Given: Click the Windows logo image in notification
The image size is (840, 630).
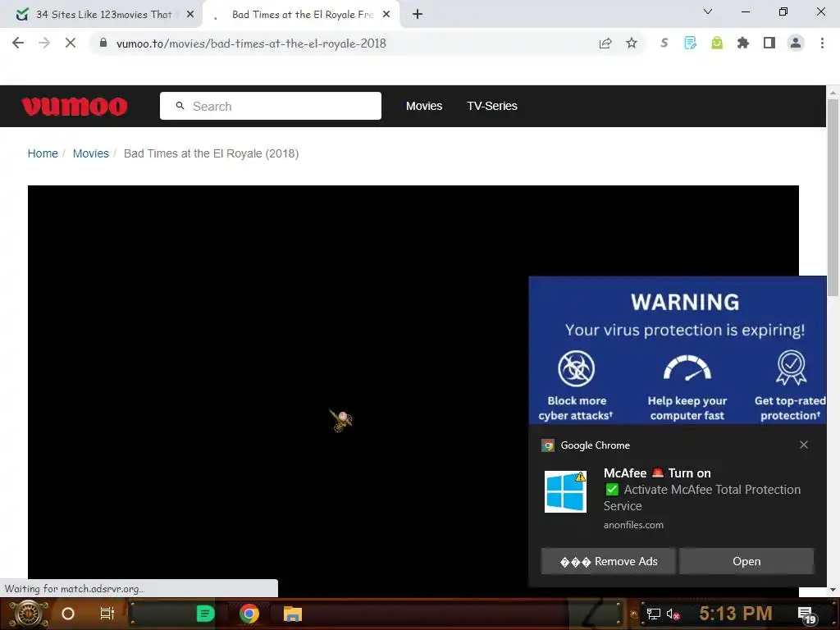Looking at the screenshot, I should coord(566,491).
